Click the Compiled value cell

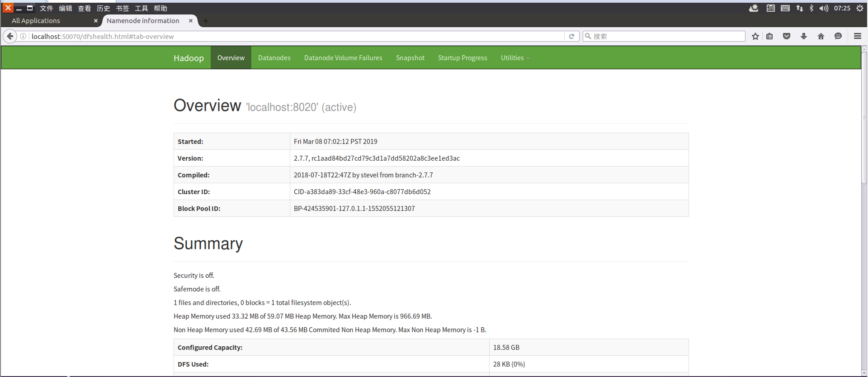489,175
